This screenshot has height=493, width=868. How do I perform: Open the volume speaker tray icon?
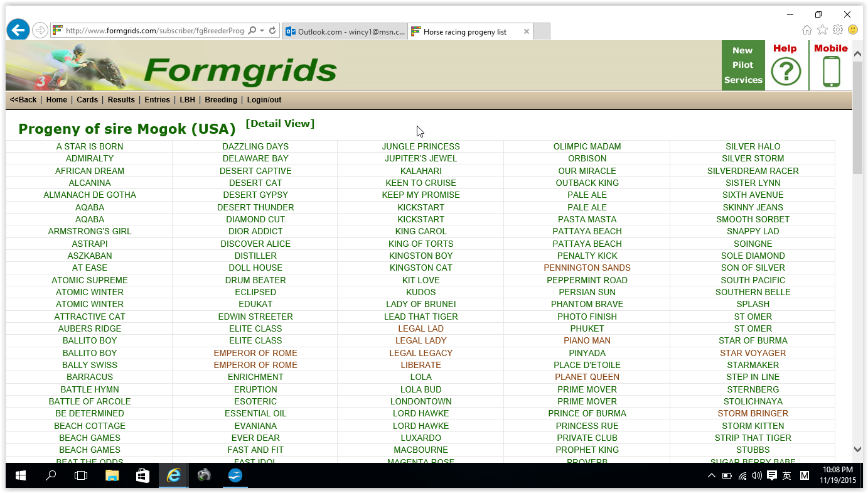tap(757, 476)
